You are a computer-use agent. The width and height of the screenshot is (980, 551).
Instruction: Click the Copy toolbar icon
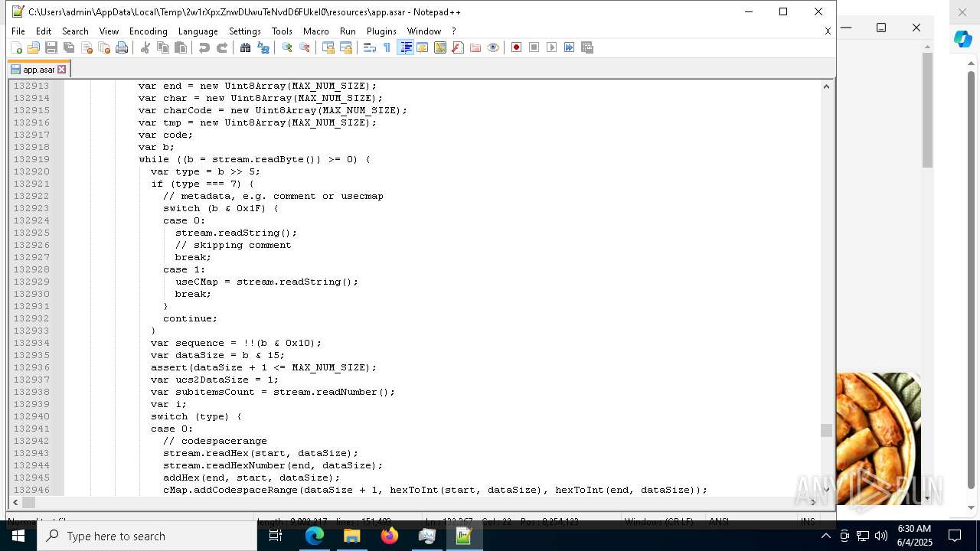(x=163, y=47)
